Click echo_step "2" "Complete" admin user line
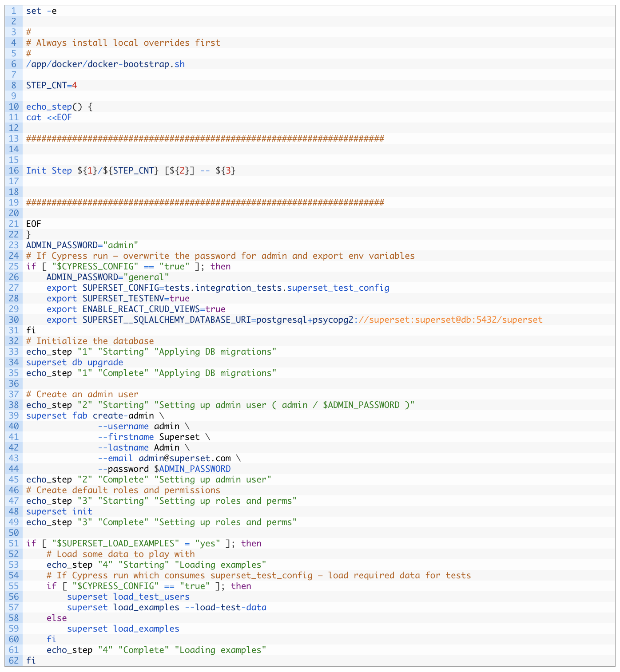Viewport: 620px width, 672px height. (x=149, y=479)
